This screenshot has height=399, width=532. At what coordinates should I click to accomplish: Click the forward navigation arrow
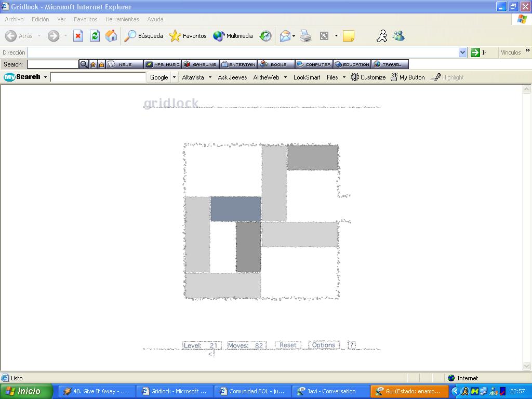(54, 36)
